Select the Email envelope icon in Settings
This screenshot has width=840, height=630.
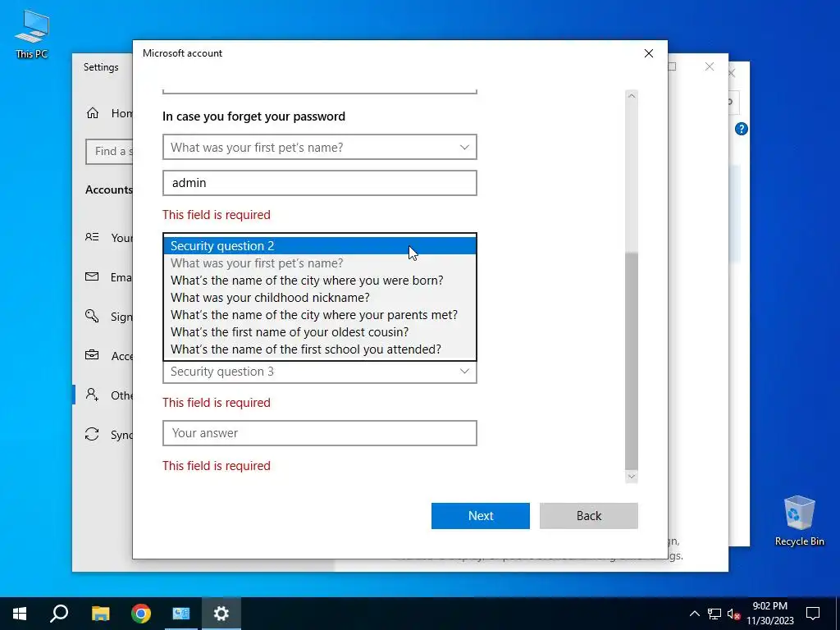click(x=92, y=277)
